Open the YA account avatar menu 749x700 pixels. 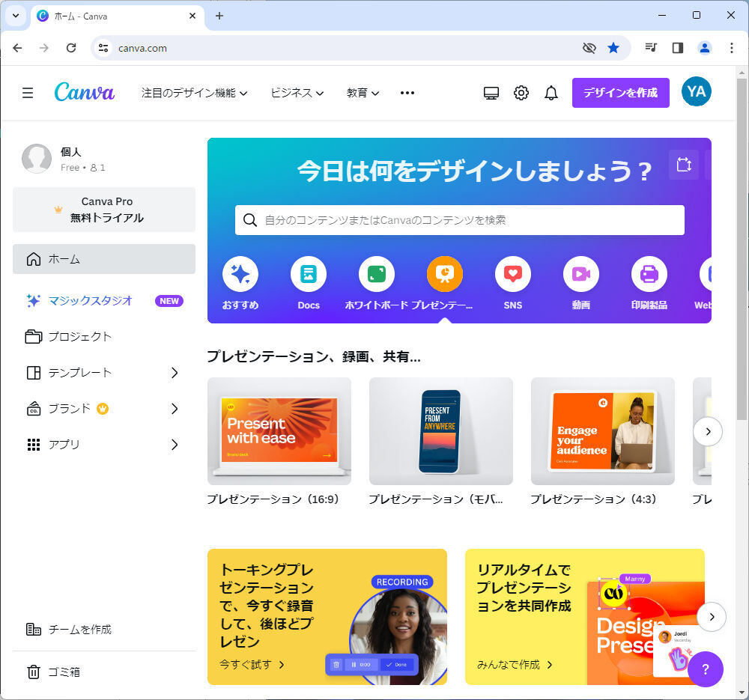(696, 91)
